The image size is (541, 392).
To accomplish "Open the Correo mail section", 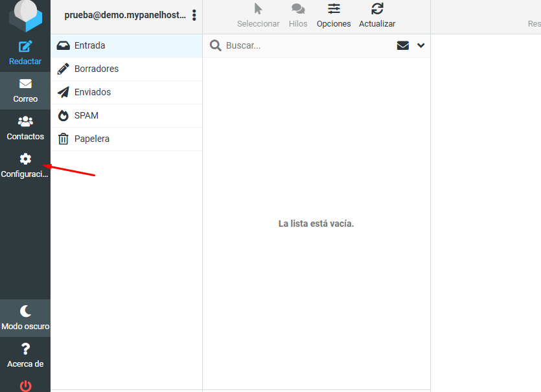I will pyautogui.click(x=25, y=91).
